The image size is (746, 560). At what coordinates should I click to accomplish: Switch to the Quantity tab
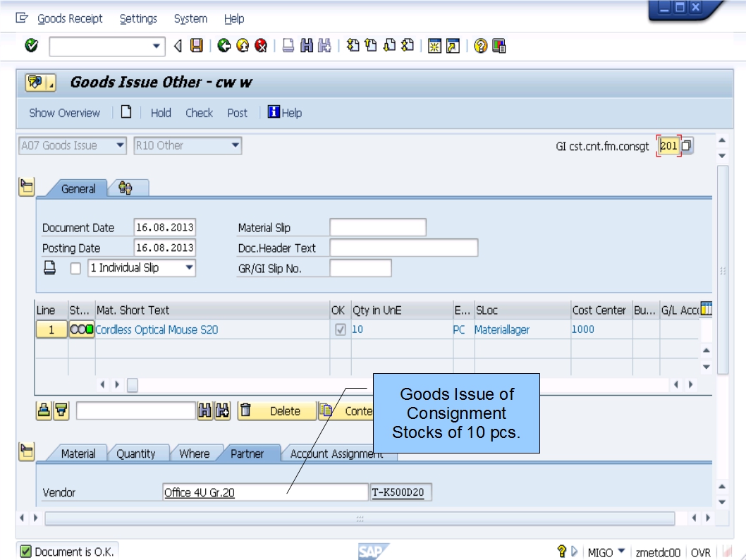pyautogui.click(x=136, y=454)
